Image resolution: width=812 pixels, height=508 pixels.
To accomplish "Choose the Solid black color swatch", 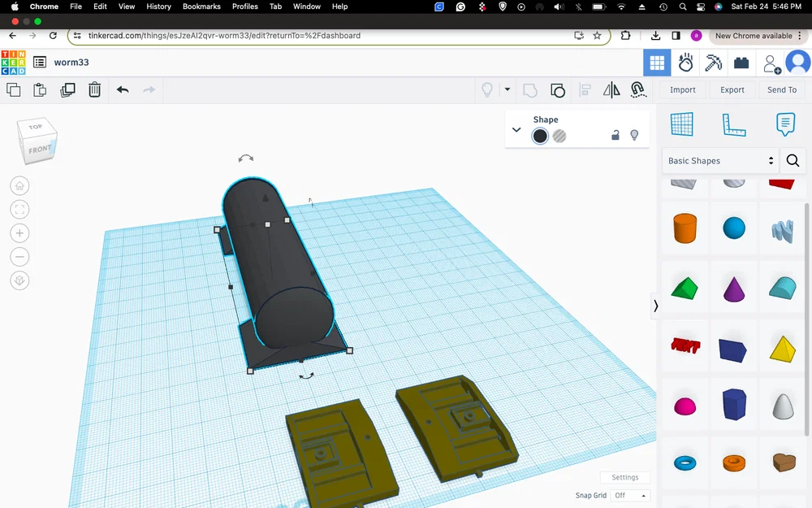I will (x=540, y=136).
